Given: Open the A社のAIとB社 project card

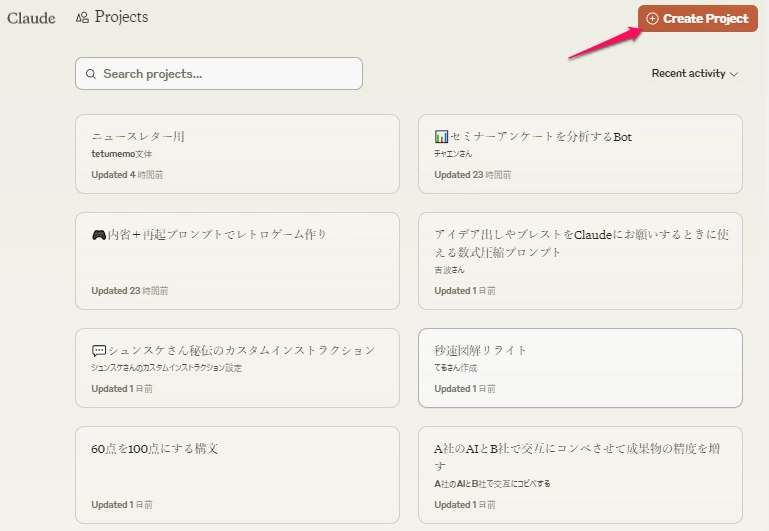Looking at the screenshot, I should coord(580,475).
